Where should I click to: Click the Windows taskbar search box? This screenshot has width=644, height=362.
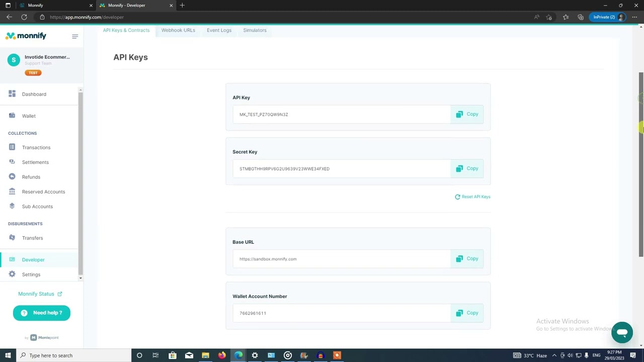pyautogui.click(x=73, y=355)
